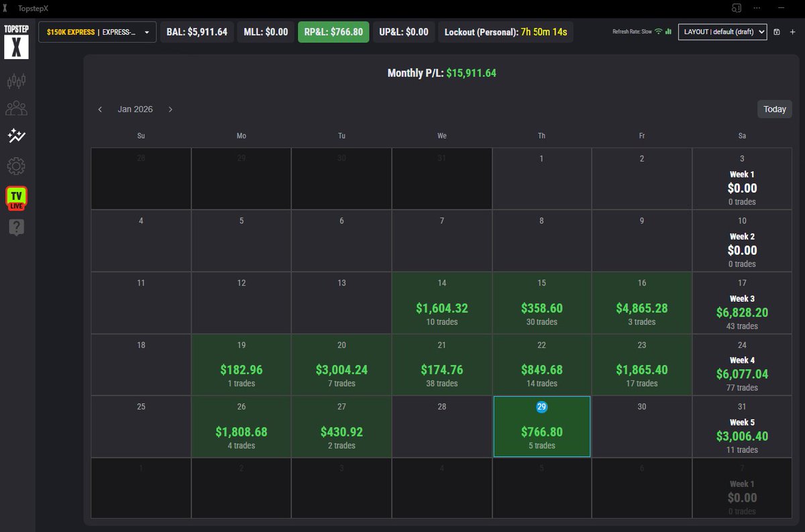This screenshot has width=805, height=532.
Task: Open the three-dot overflow menu in the titlebar
Action: click(x=757, y=8)
